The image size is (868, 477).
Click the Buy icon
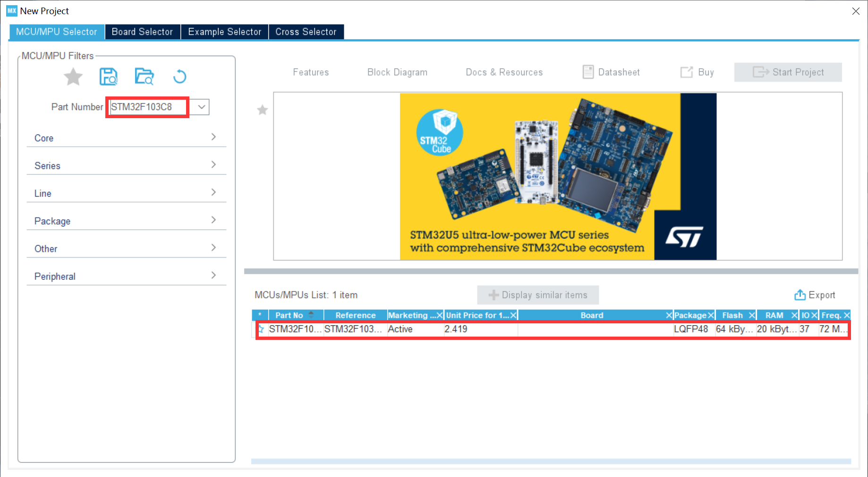pos(697,72)
